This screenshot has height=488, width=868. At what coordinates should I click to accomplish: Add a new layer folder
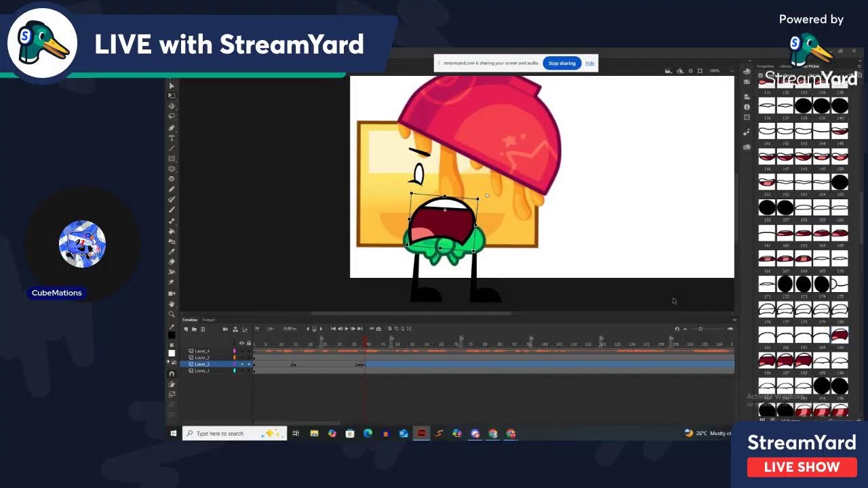pos(194,329)
